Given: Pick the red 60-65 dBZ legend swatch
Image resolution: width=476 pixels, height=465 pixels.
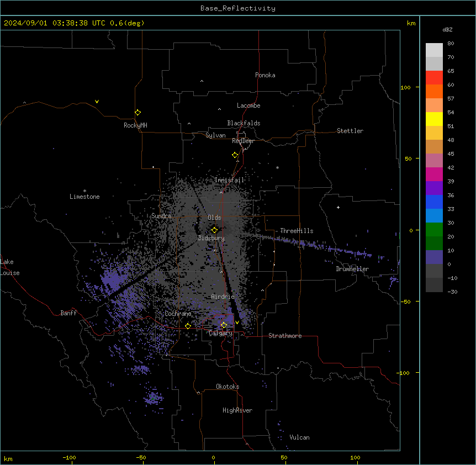Looking at the screenshot, I should click(434, 78).
